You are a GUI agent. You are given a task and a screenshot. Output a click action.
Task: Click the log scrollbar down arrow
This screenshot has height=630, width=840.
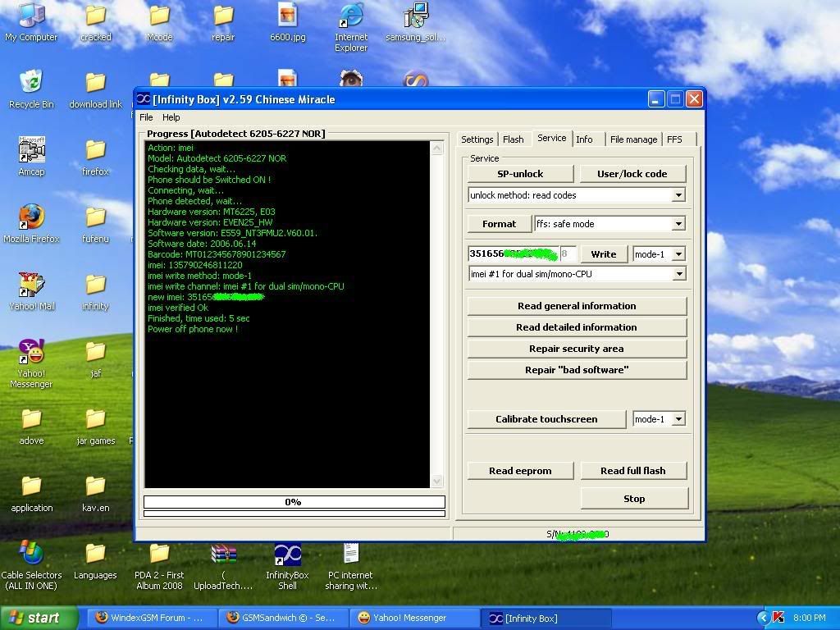[436, 481]
